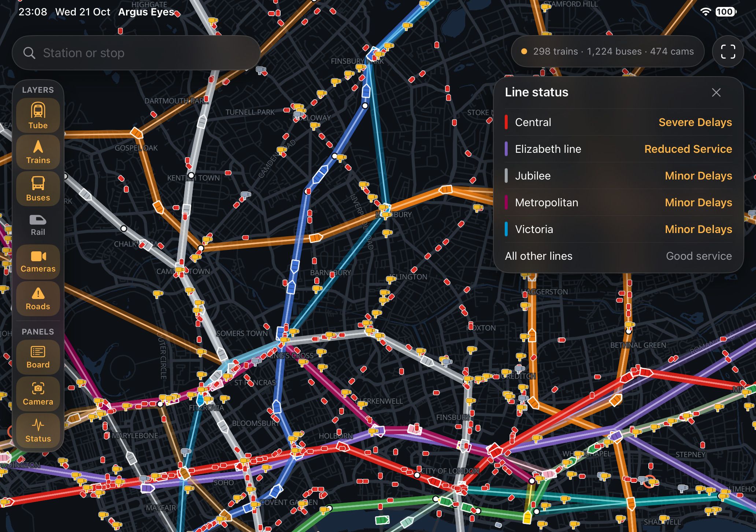This screenshot has width=756, height=532.
Task: Click the HOLBORN map label
Action: (x=336, y=436)
